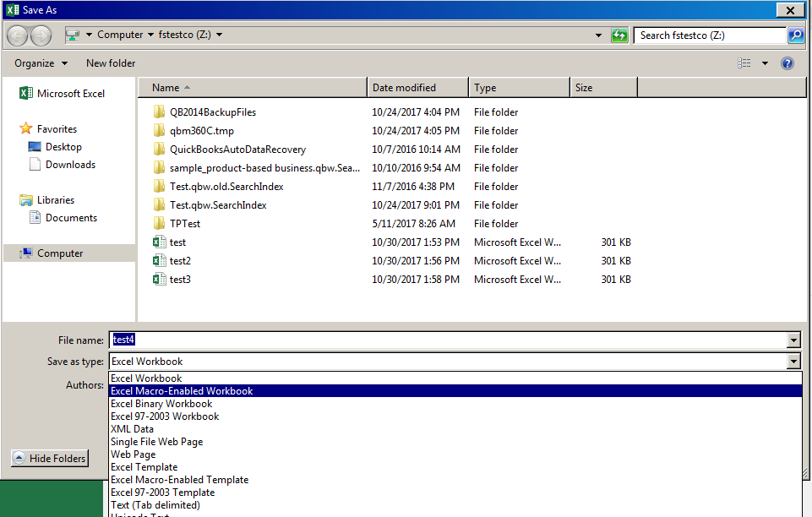Select the QB2014BackupFiles folder name
The image size is (812, 517).
pyautogui.click(x=213, y=112)
